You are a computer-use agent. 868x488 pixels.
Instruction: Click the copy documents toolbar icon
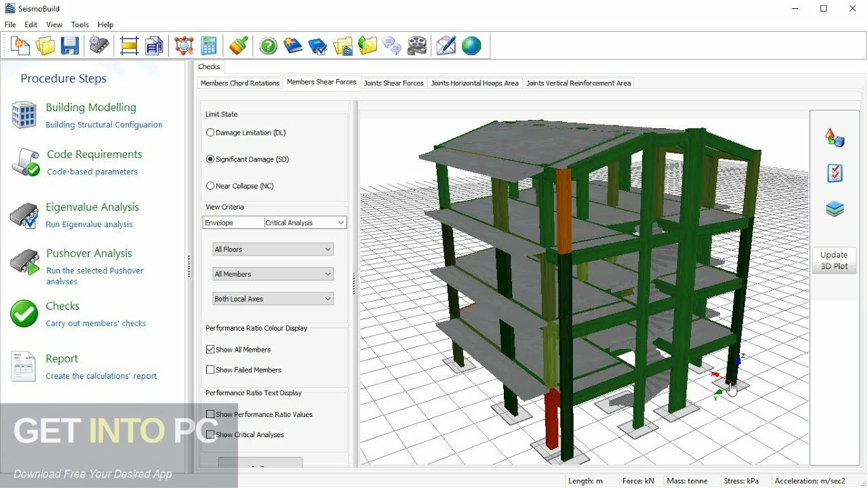point(154,45)
